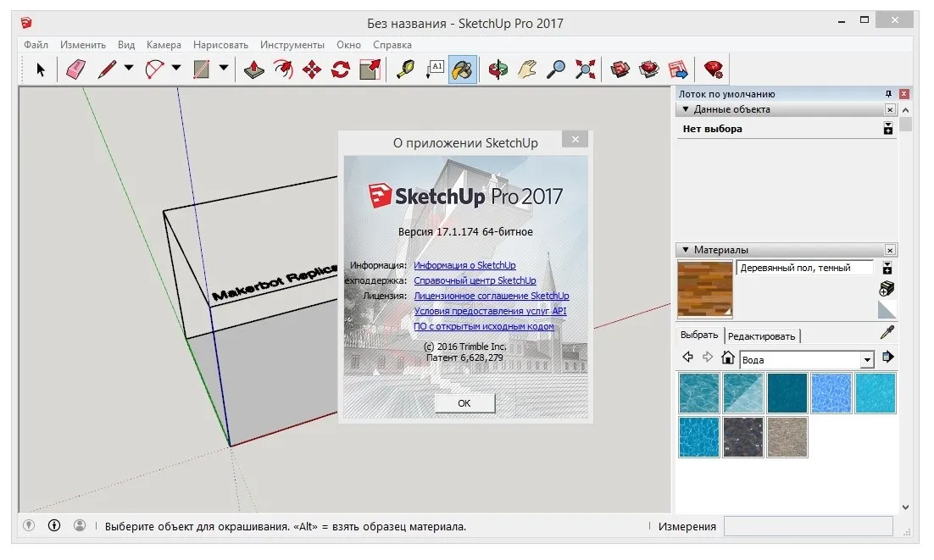Screen dimensions: 934x560
Task: Pin the default tray panel
Action: (888, 94)
